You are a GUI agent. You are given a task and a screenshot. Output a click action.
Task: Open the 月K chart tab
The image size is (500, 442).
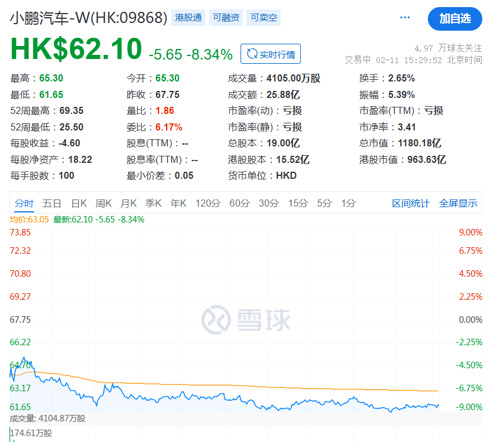(x=128, y=203)
